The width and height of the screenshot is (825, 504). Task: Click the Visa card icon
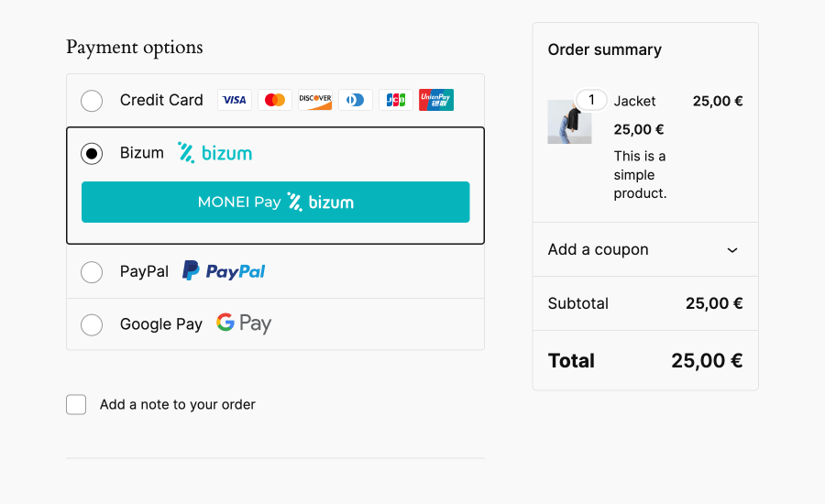(x=235, y=100)
